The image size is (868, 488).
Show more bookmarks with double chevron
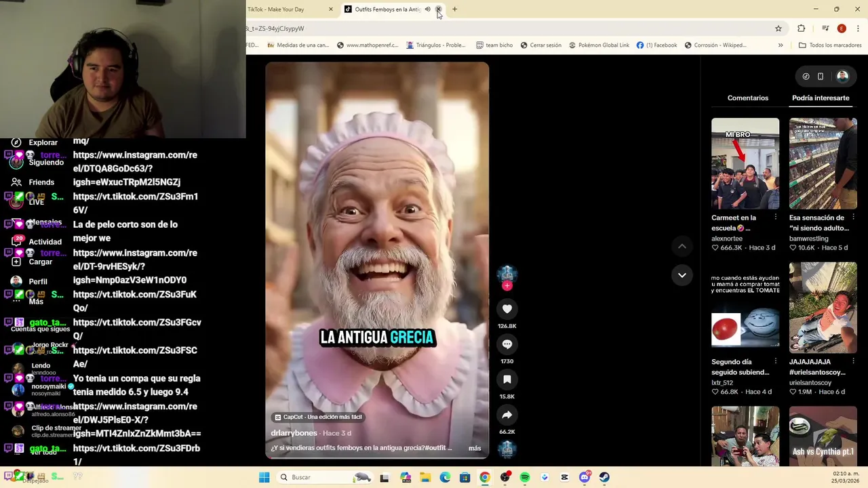click(780, 45)
